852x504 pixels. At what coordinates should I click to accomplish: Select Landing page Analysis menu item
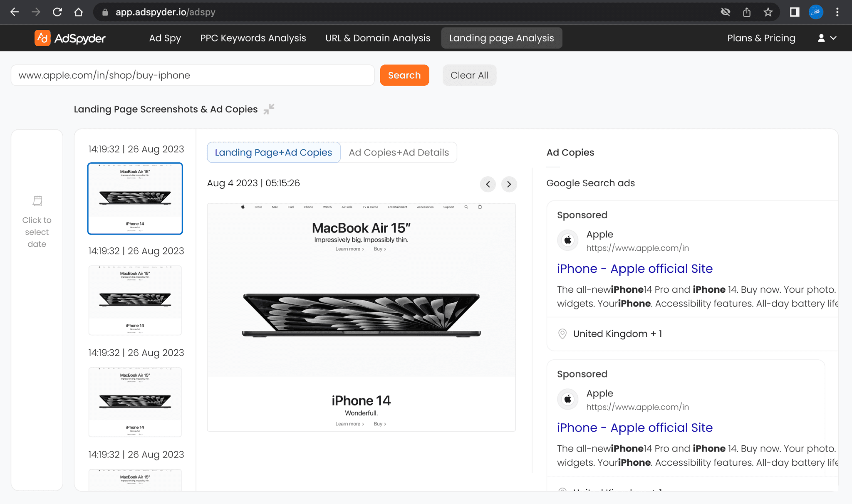click(x=502, y=38)
